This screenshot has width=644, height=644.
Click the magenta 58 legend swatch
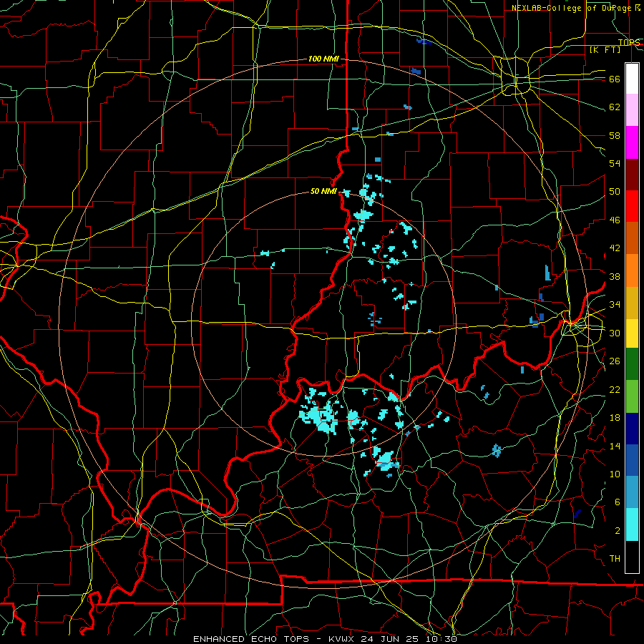[x=632, y=142]
